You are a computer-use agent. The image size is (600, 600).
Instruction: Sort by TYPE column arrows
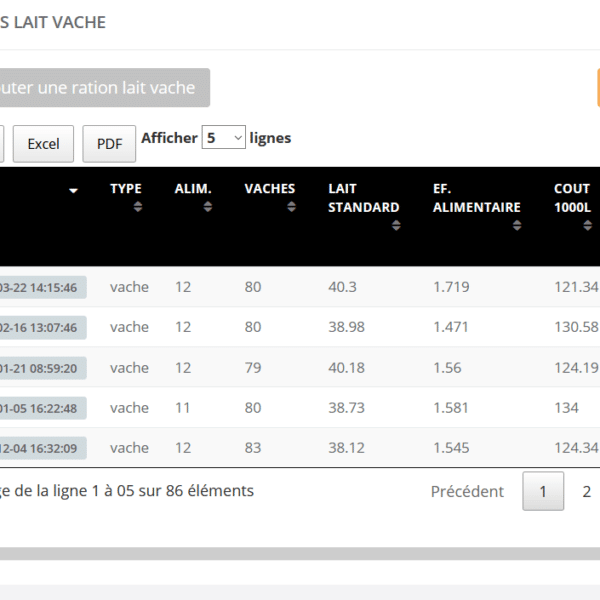(138, 207)
